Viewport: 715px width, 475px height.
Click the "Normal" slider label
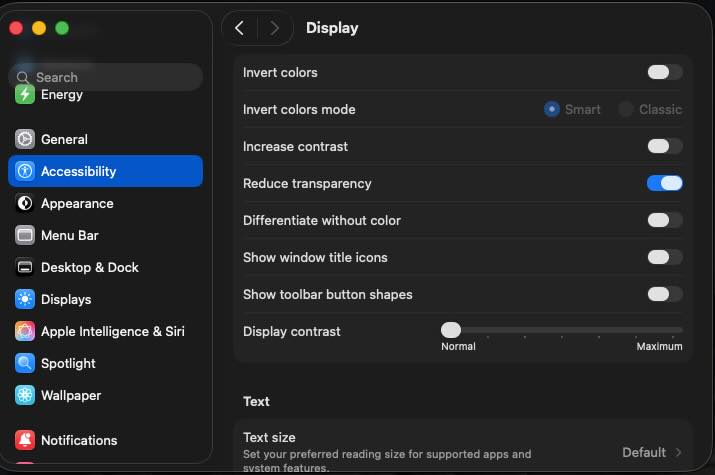tap(458, 346)
